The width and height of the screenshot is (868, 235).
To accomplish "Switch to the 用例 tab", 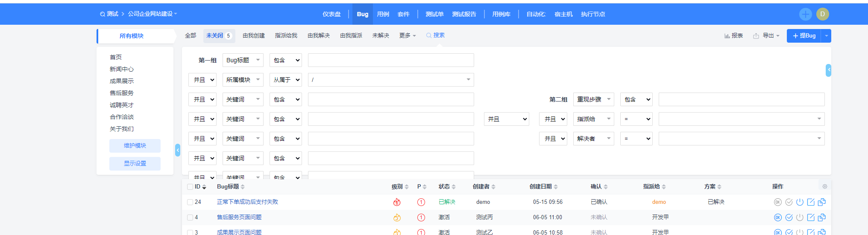I will pos(383,14).
